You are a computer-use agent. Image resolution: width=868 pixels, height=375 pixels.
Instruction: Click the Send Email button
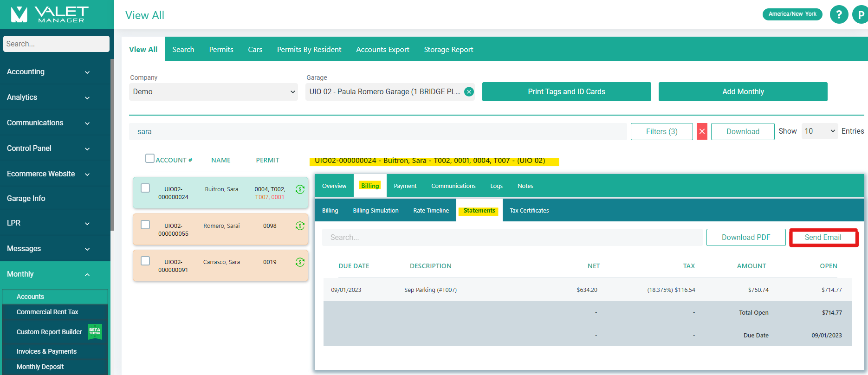point(823,238)
